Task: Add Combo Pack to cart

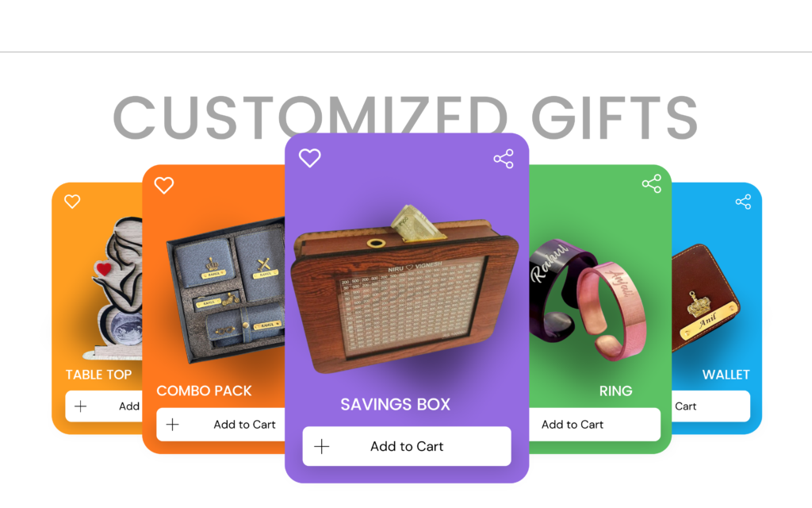Action: (221, 425)
